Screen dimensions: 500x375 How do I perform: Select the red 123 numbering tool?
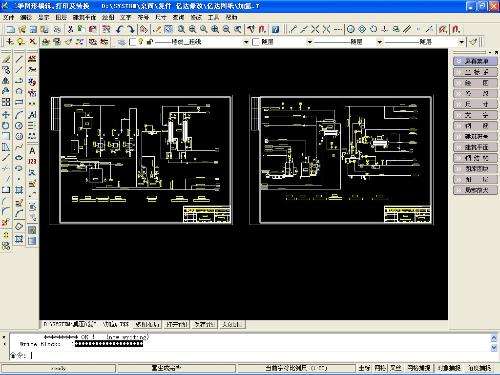[x=32, y=162]
